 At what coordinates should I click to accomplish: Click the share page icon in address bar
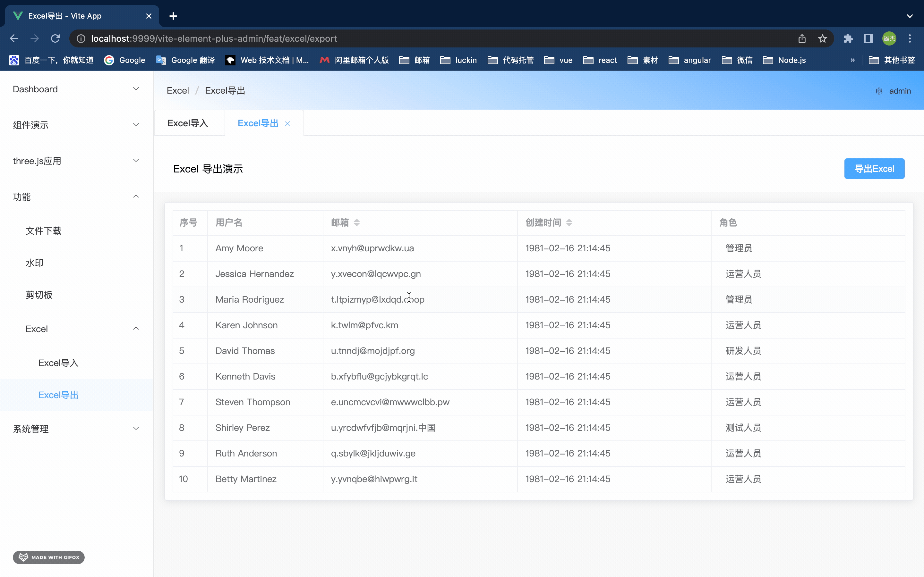(802, 38)
